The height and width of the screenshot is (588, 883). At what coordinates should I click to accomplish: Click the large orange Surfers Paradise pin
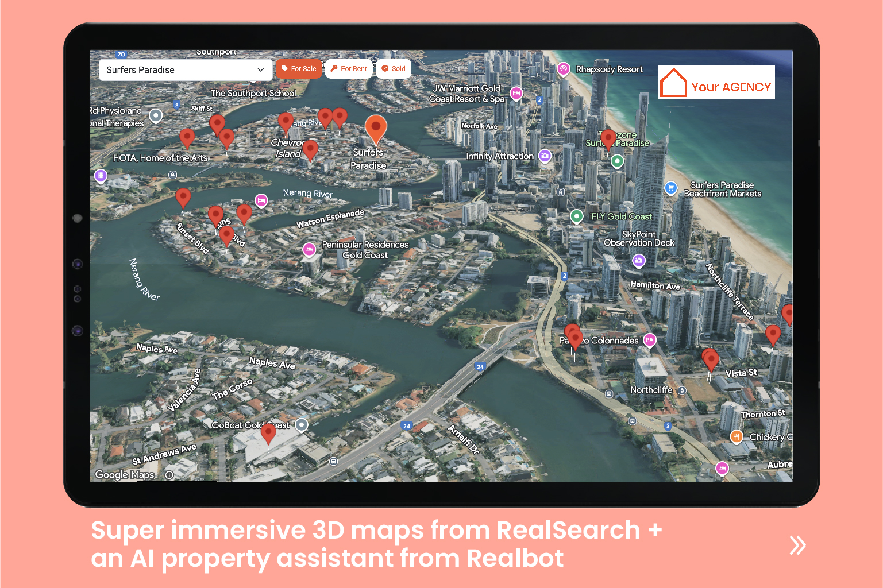tap(376, 129)
